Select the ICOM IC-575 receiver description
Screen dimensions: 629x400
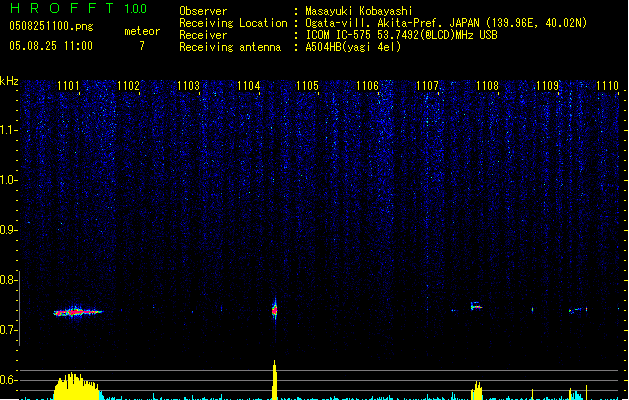[x=401, y=35]
